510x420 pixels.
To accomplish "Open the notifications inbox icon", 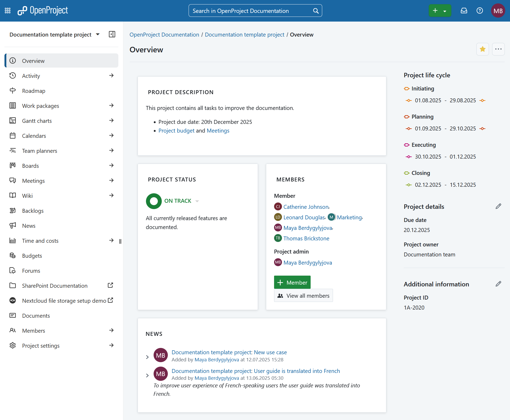I will [x=464, y=11].
